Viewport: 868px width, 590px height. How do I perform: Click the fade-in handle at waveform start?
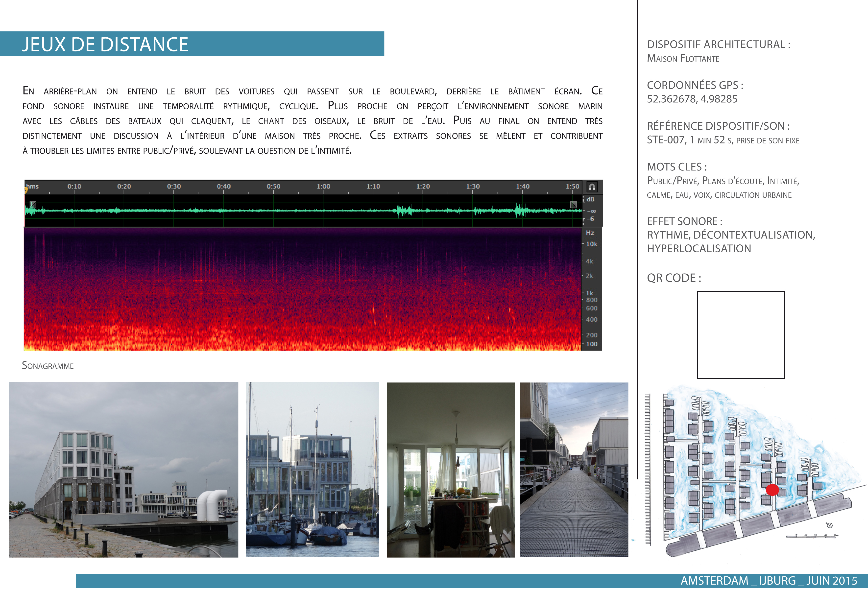click(x=33, y=205)
